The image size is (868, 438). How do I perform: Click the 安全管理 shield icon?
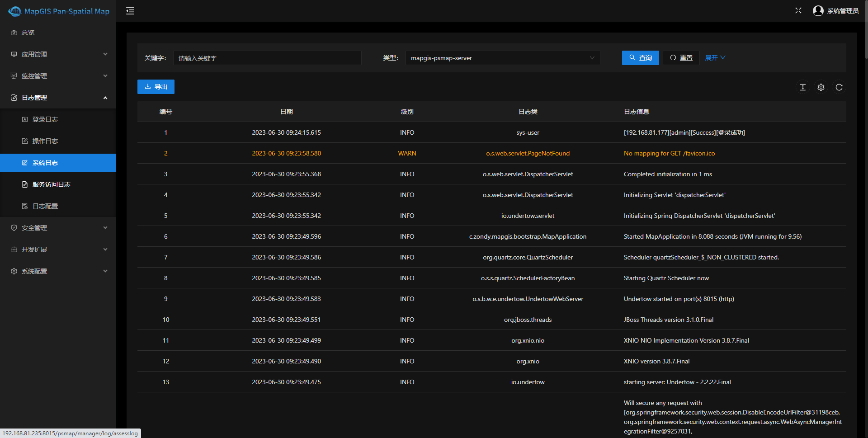coord(14,228)
